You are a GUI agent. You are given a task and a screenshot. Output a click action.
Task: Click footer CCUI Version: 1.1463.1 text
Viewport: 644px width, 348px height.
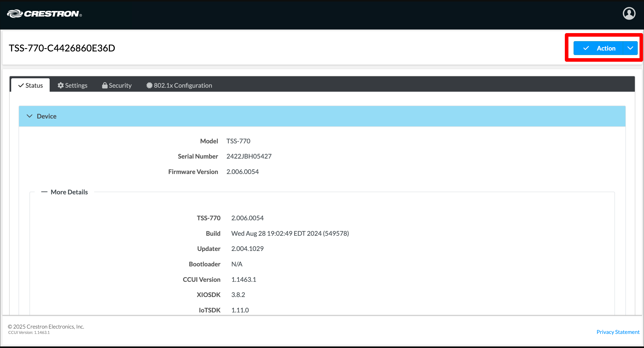(29, 333)
